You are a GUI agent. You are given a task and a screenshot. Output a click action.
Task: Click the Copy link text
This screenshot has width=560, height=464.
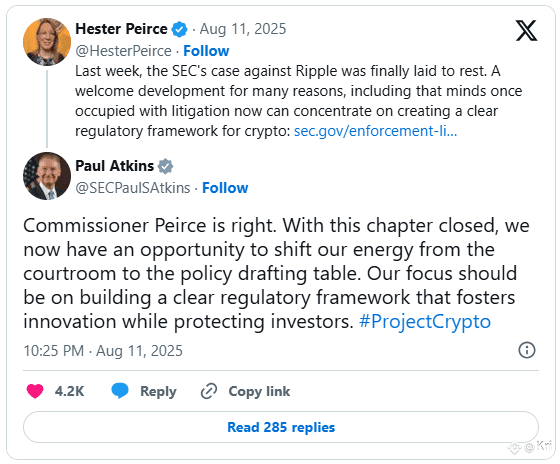(x=259, y=391)
